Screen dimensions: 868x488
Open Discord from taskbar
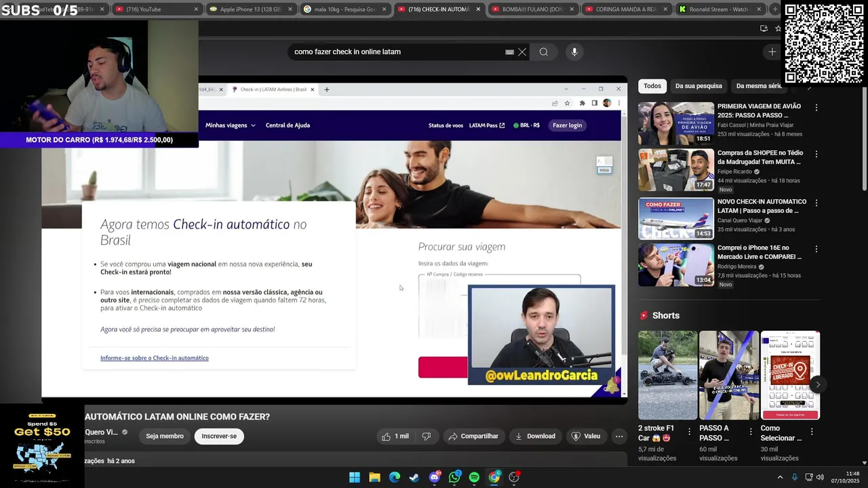tap(435, 477)
